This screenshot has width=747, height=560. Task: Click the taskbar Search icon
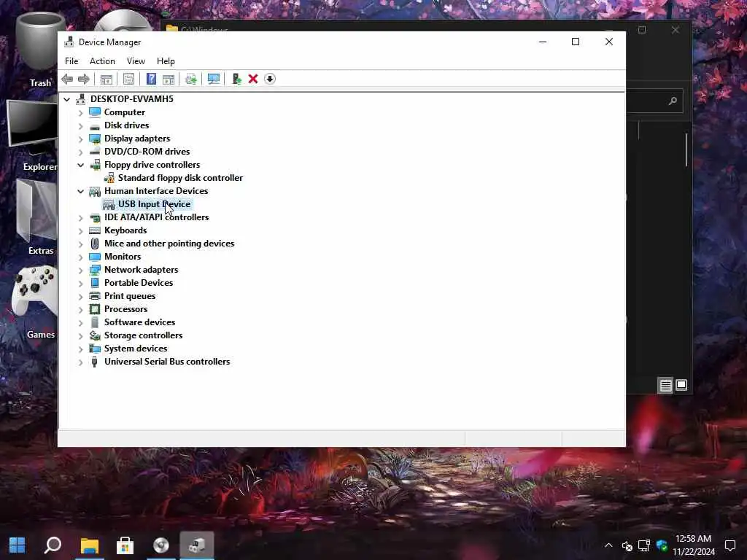point(53,545)
